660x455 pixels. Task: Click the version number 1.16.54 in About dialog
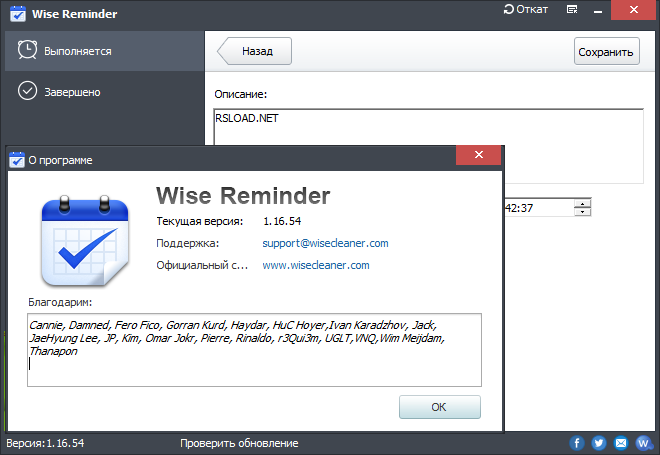pyautogui.click(x=282, y=221)
